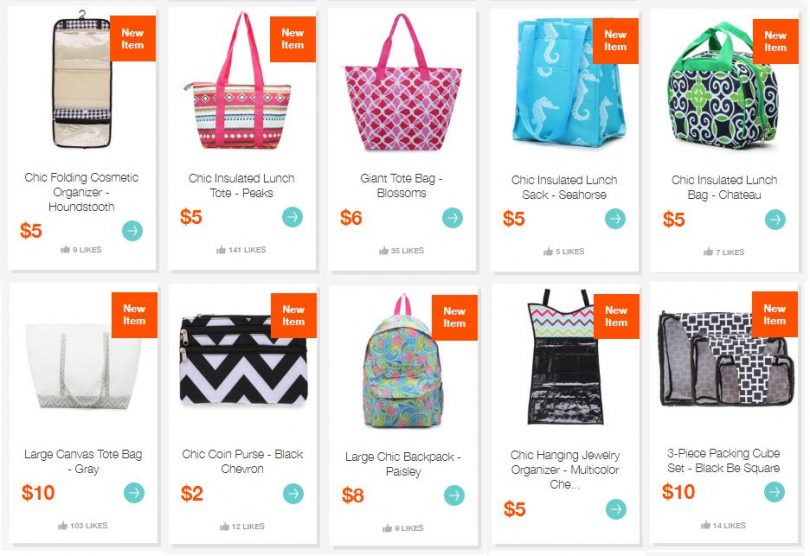Click arrow icon on Lunch Tote Peaks
Image resolution: width=810 pixels, height=556 pixels.
pos(292,217)
